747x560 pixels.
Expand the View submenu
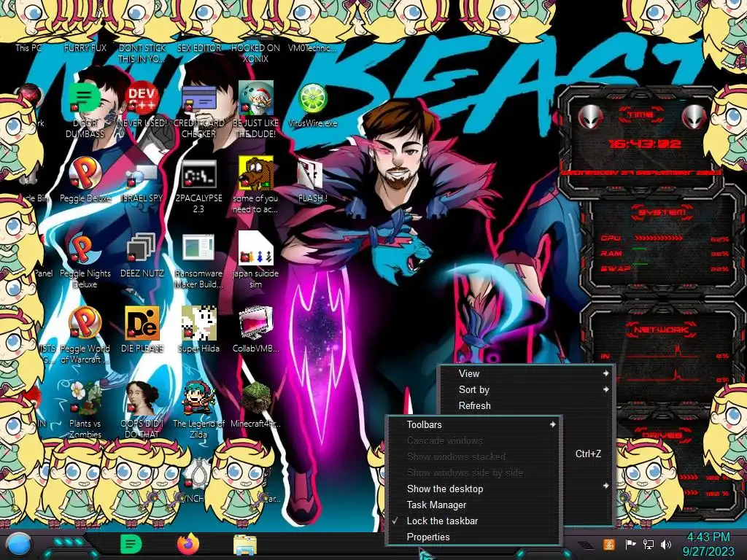click(527, 373)
